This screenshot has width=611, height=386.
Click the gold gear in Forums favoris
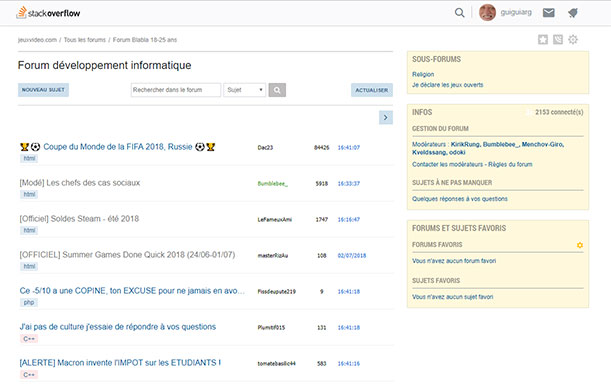click(580, 245)
